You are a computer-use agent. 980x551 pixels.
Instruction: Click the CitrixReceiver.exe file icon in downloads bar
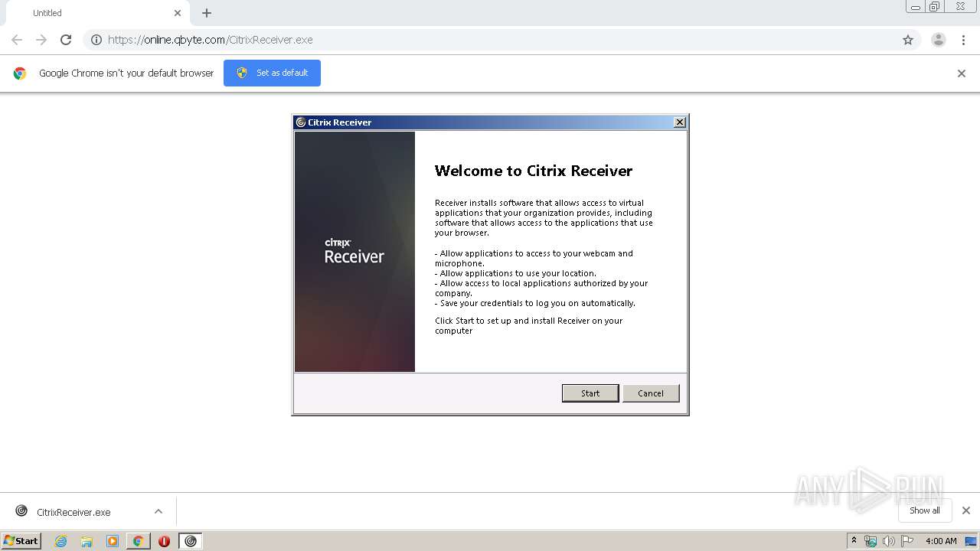click(x=21, y=511)
